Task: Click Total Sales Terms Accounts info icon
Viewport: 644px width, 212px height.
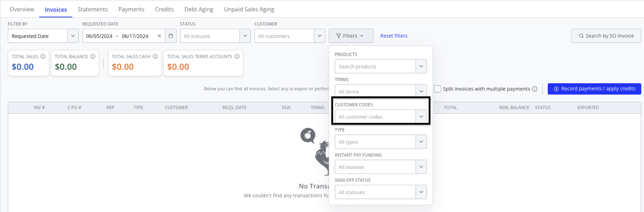Action: point(237,56)
